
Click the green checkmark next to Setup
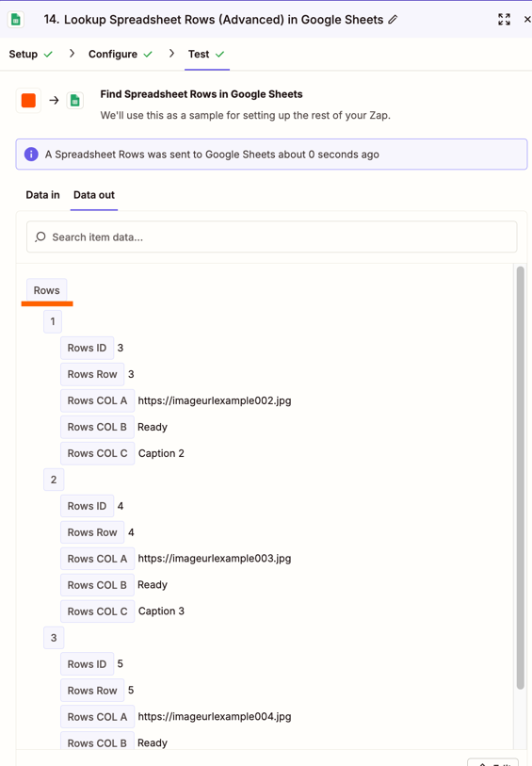click(x=48, y=55)
